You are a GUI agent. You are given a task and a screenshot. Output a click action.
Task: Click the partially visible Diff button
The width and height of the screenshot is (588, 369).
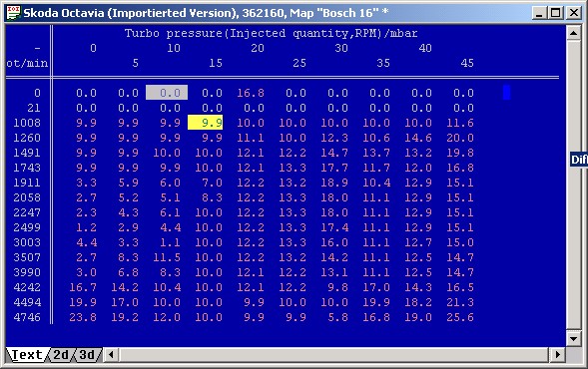579,160
